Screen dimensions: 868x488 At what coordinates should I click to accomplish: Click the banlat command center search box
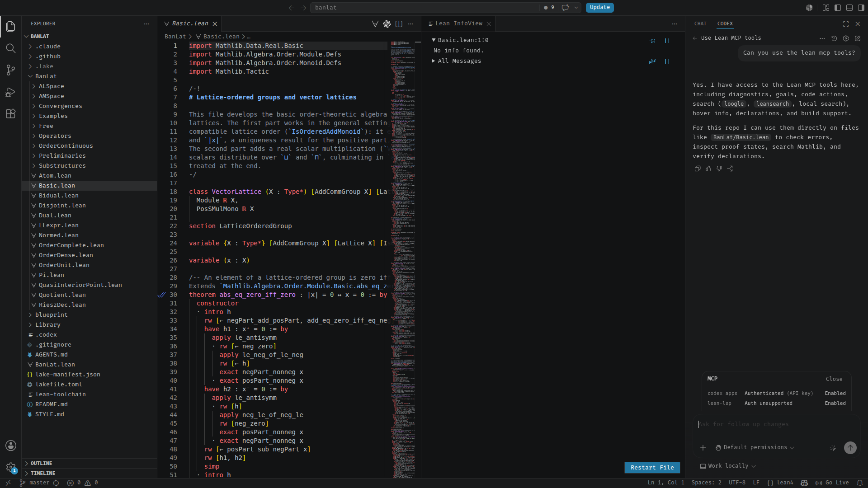(x=425, y=8)
